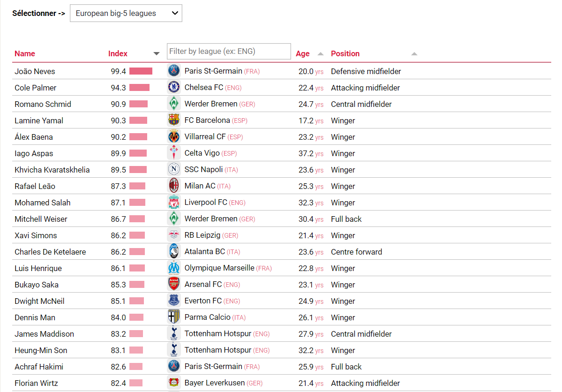Focus the Filter by league input

pyautogui.click(x=229, y=51)
